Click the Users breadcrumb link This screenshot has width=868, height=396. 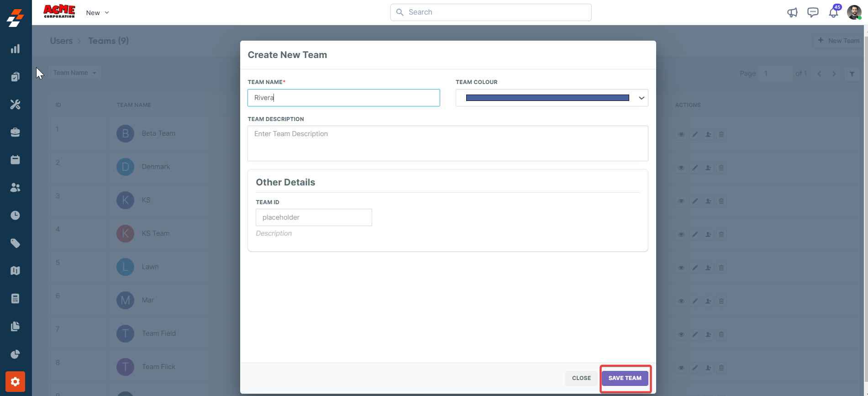(x=61, y=41)
